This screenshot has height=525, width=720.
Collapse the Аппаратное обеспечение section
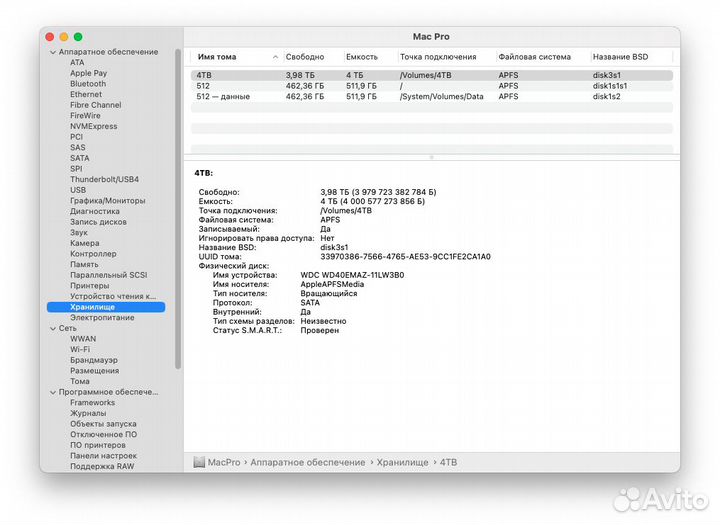pos(53,52)
